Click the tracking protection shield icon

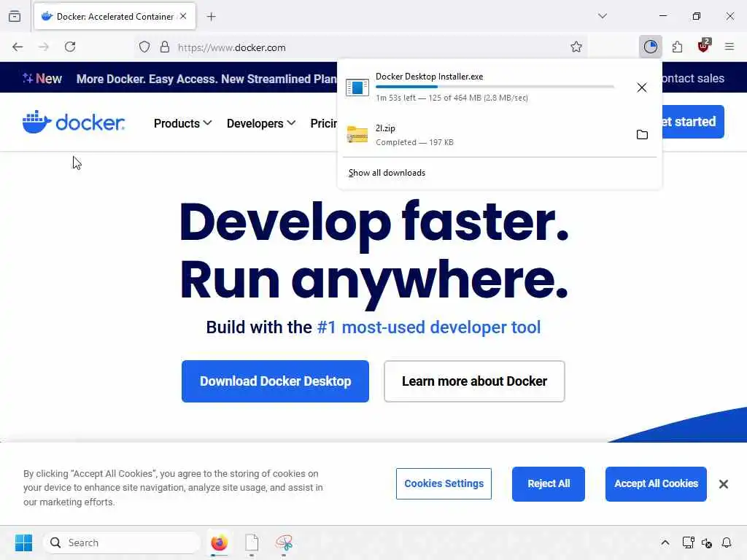point(144,47)
